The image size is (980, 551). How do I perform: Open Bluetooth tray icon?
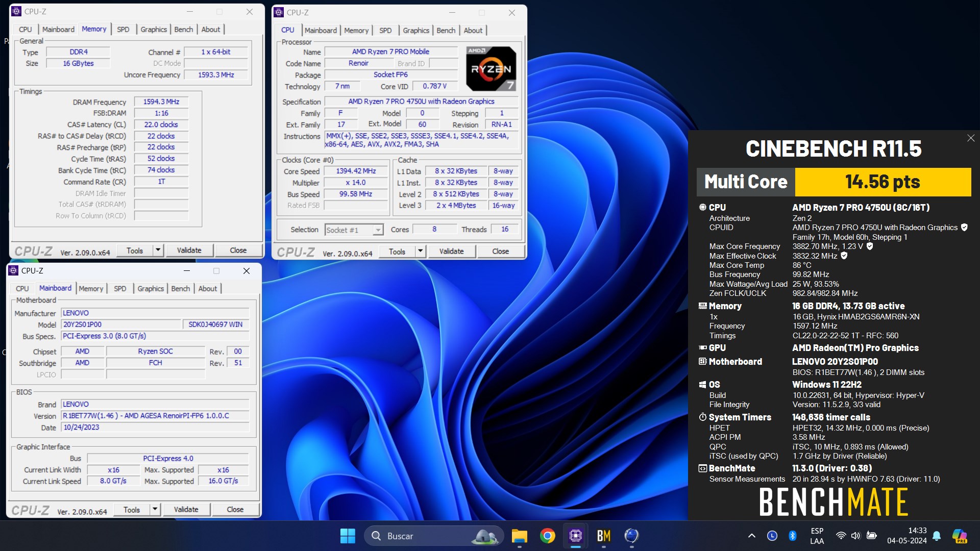[793, 536]
